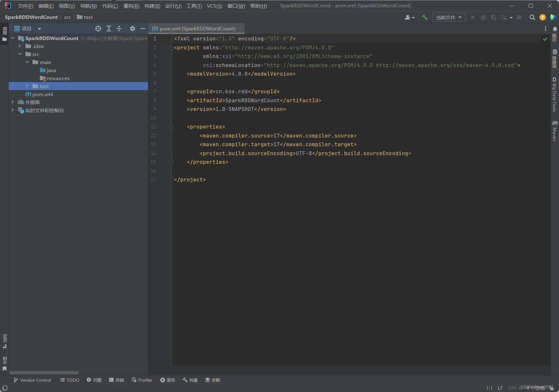Toggle the 书签 Bookmarks side panel

4,363
